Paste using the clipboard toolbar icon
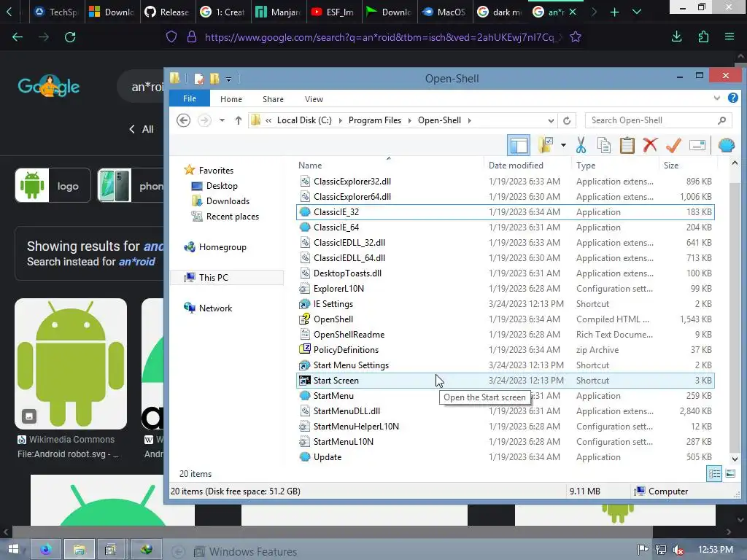747x560 pixels. (x=627, y=145)
